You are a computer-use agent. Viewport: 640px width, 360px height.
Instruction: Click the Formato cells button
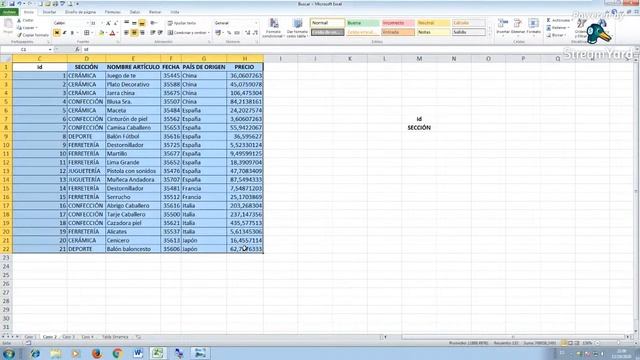pyautogui.click(x=533, y=27)
